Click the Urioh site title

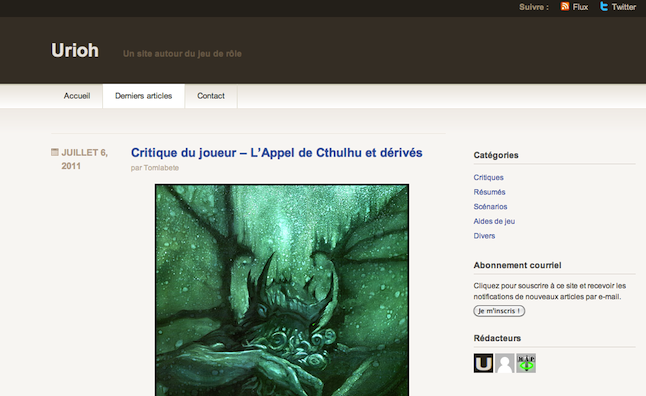pos(75,51)
